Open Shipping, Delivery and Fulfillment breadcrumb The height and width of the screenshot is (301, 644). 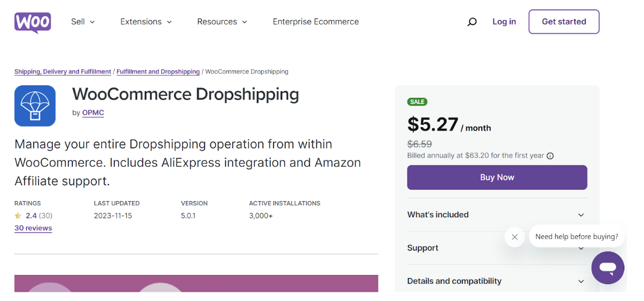click(63, 72)
